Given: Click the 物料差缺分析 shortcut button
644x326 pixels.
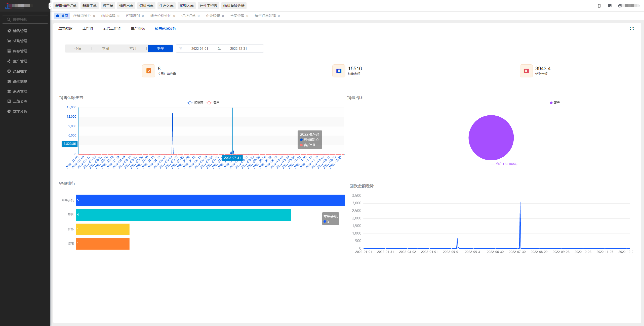Looking at the screenshot, I should (234, 6).
